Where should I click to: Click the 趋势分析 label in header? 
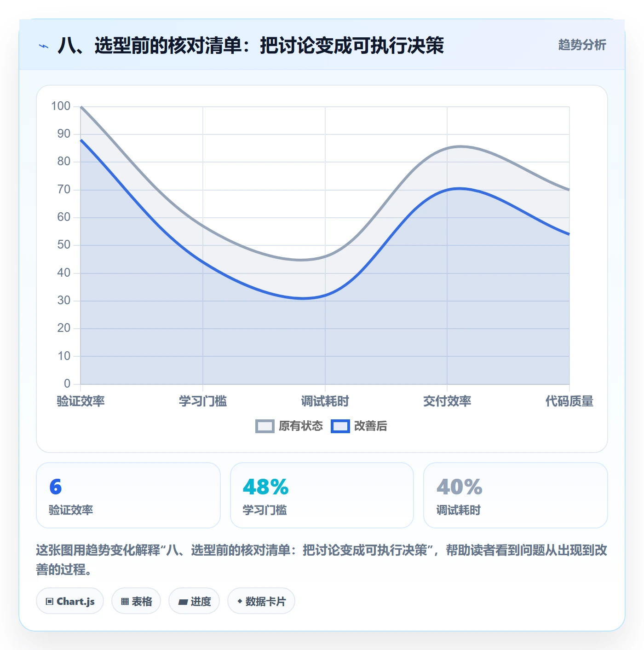pos(582,45)
